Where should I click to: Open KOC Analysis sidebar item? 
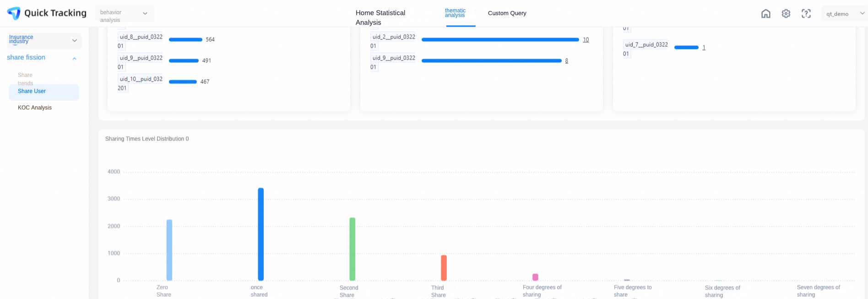tap(35, 108)
